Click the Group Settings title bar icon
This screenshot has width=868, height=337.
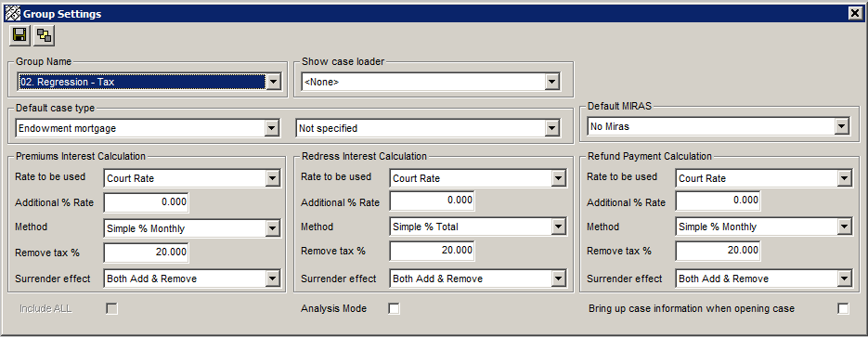pyautogui.click(x=12, y=14)
